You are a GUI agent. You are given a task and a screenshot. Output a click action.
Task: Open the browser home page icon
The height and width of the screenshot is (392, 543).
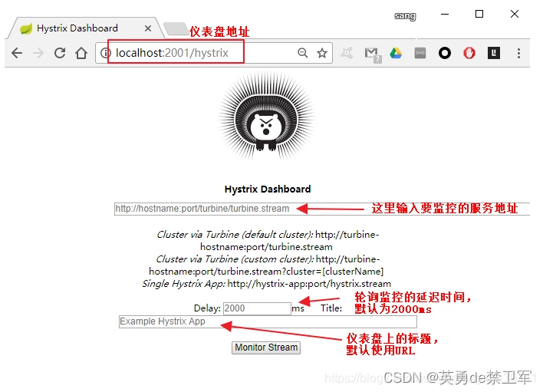(x=81, y=53)
